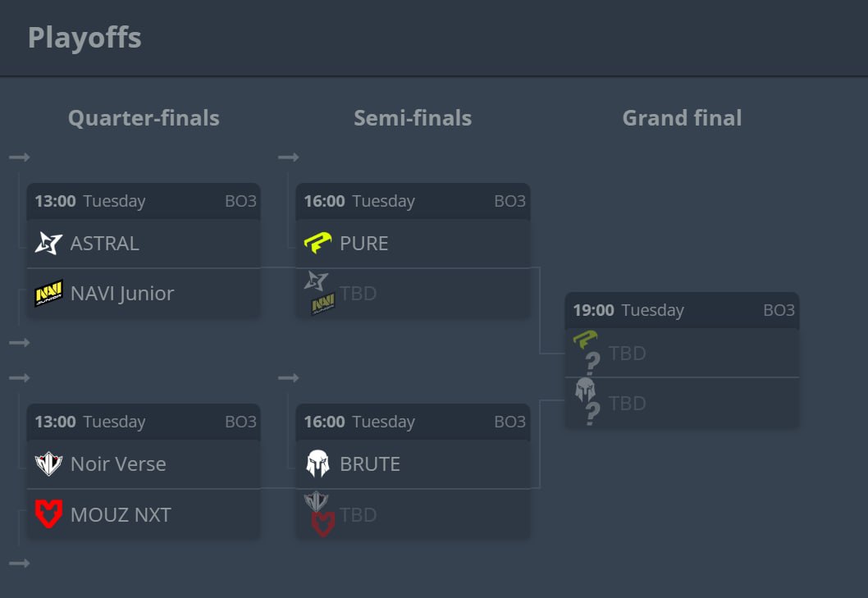Open the Noir Verse team link

point(118,463)
